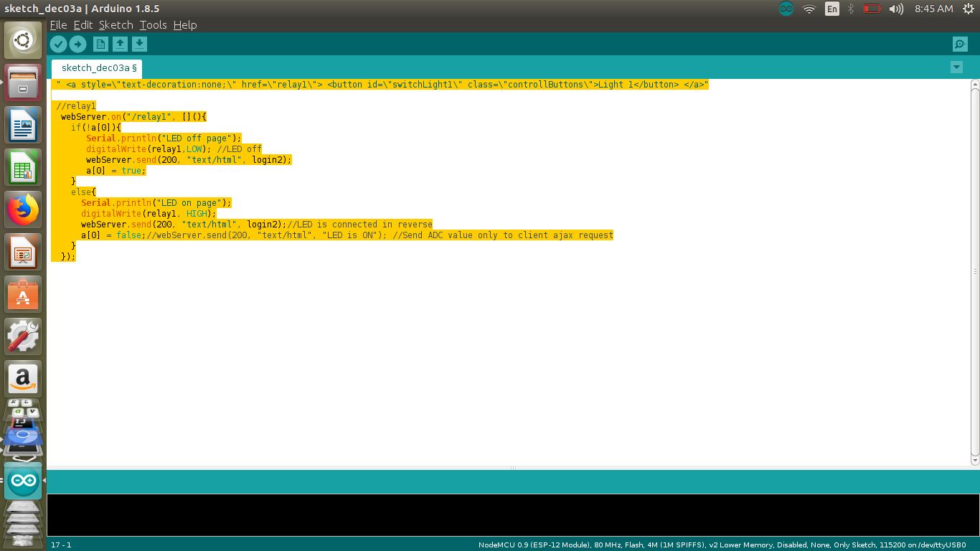Open the File menu

click(58, 25)
